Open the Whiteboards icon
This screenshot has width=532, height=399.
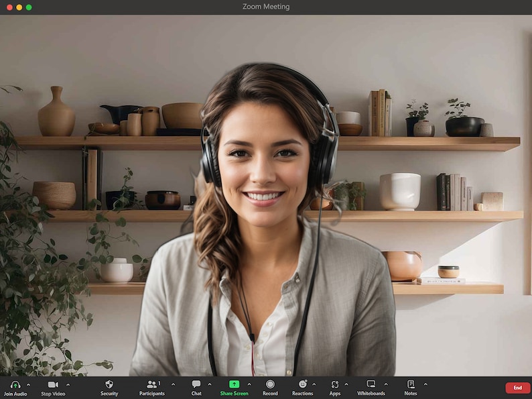point(371,384)
